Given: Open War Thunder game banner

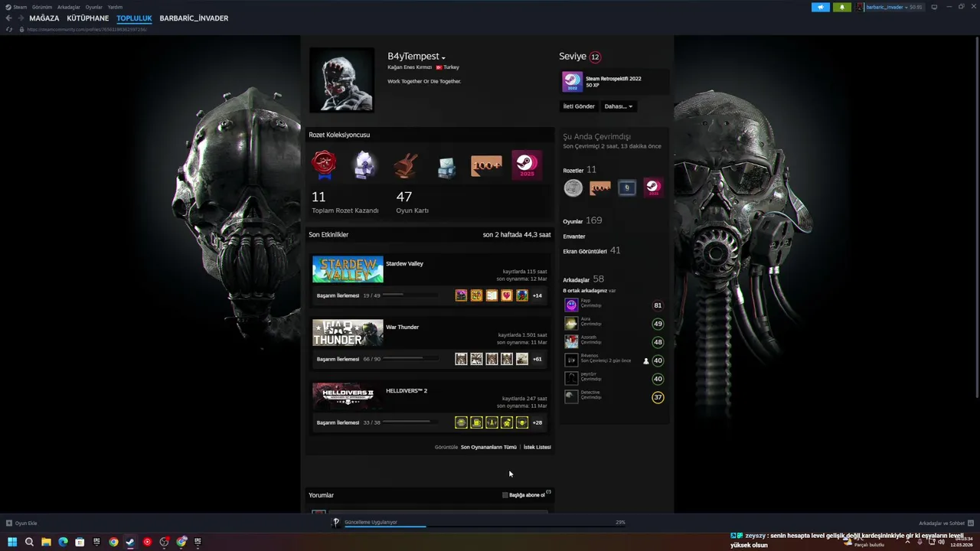Looking at the screenshot, I should (x=348, y=333).
